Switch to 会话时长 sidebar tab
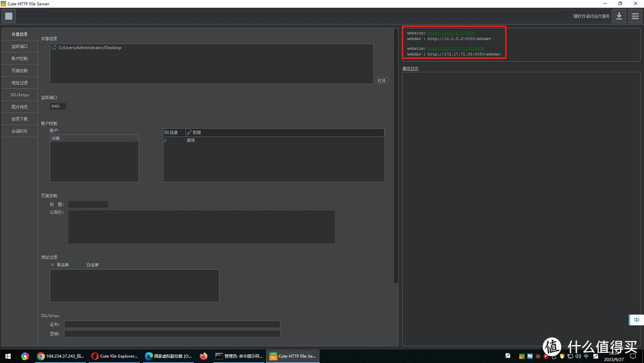This screenshot has width=644, height=363. point(20,131)
